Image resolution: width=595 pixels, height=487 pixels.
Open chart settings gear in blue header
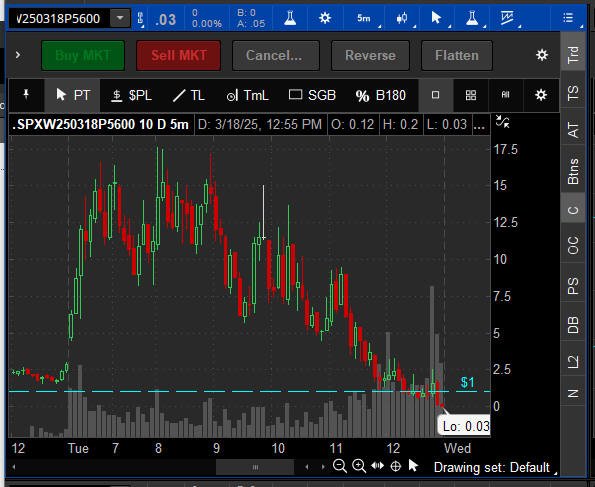click(325, 18)
